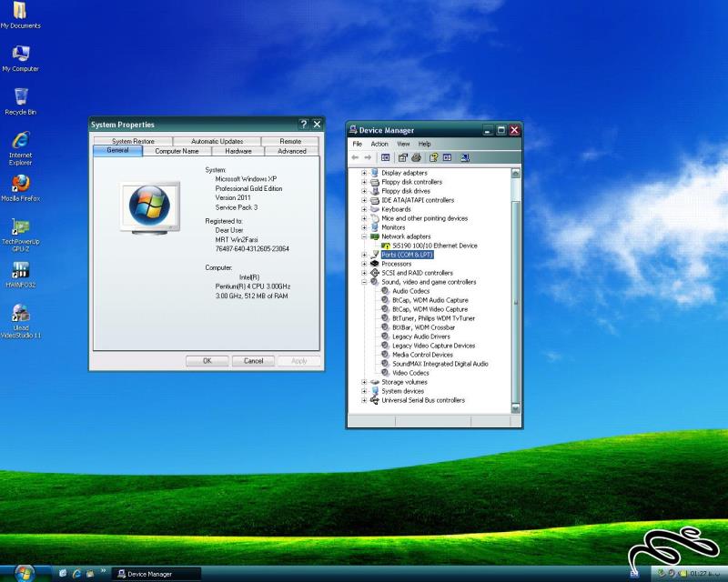This screenshot has width=728, height=582.
Task: Select the Video Codecs entry
Action: [x=410, y=373]
